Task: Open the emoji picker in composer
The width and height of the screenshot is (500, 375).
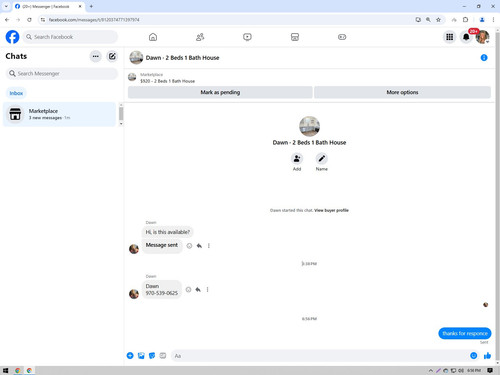Action: (474, 356)
